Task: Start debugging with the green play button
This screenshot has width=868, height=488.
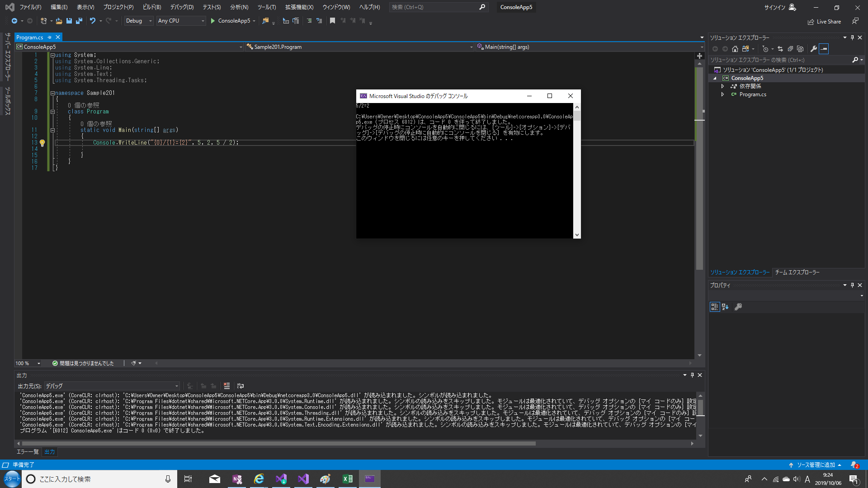Action: pyautogui.click(x=213, y=21)
